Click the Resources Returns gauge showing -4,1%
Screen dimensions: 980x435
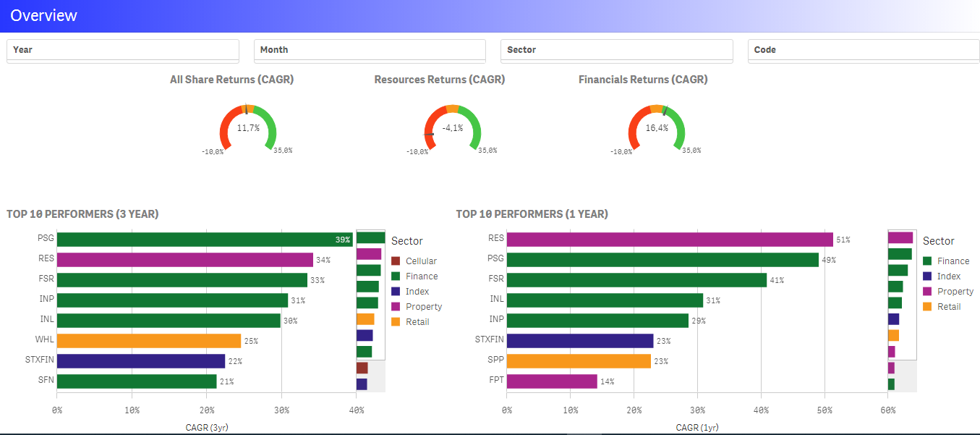click(x=452, y=128)
